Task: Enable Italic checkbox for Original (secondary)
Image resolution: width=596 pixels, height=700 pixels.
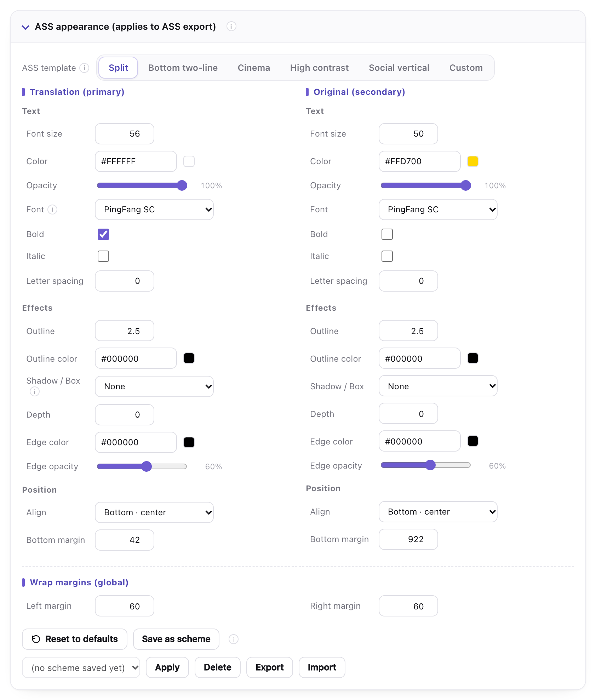Action: pos(387,256)
